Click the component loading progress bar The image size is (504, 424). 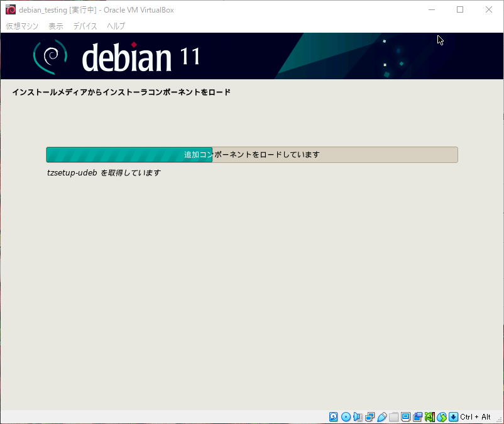252,155
